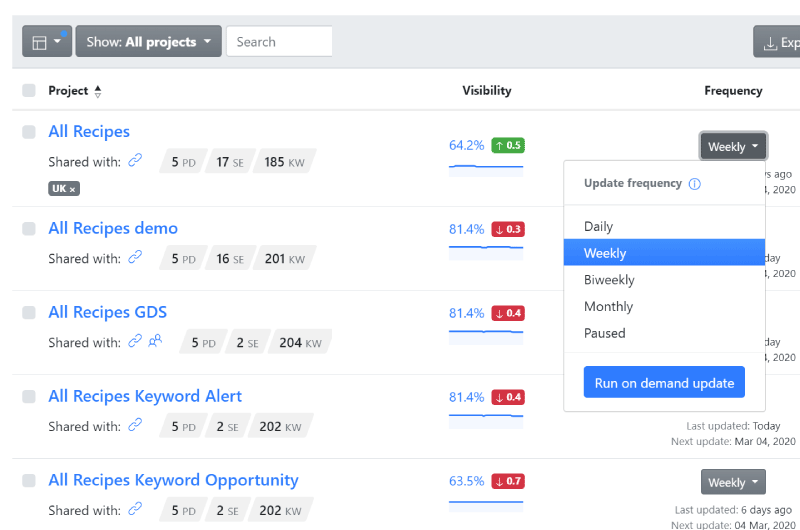The image size is (800, 530).
Task: Open the table columns layout dropdown
Action: click(46, 41)
